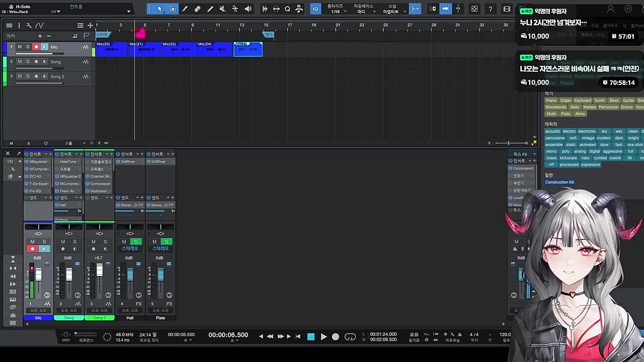
Task: Open the help question mark
Action: click(x=491, y=9)
